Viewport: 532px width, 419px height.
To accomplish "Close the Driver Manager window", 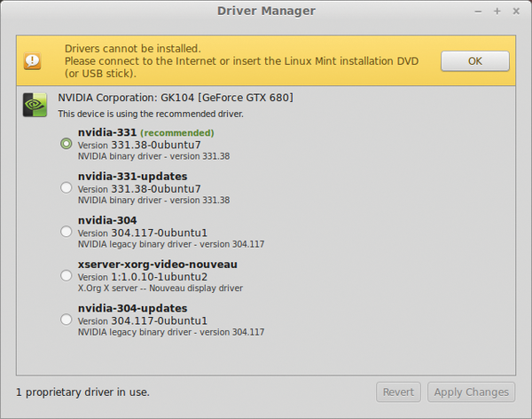I will [x=515, y=11].
